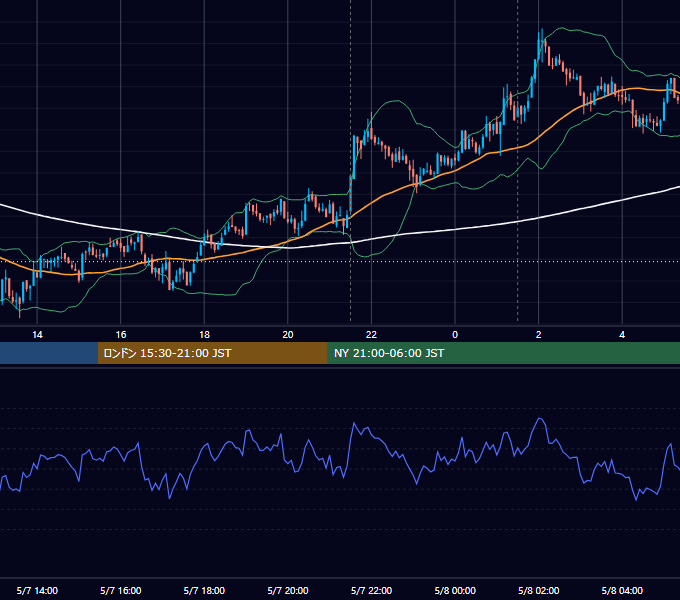Click the 0 hour axis label
Viewport: 680px width, 600px height.
[455, 335]
